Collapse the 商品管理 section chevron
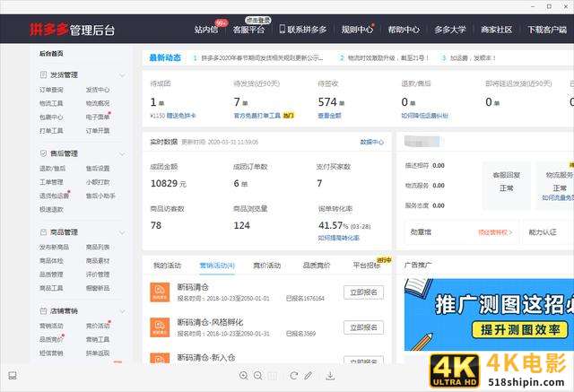The image size is (574, 392). (x=122, y=232)
